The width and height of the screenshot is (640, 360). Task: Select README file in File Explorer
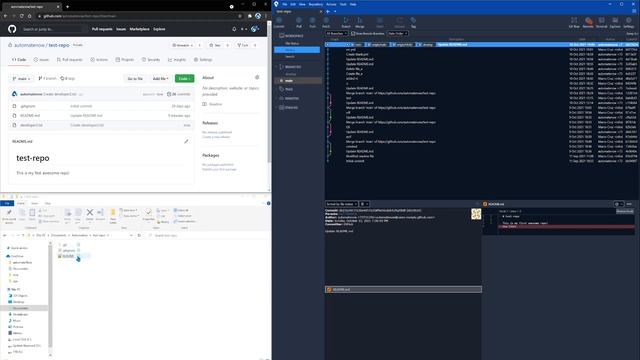click(x=67, y=256)
